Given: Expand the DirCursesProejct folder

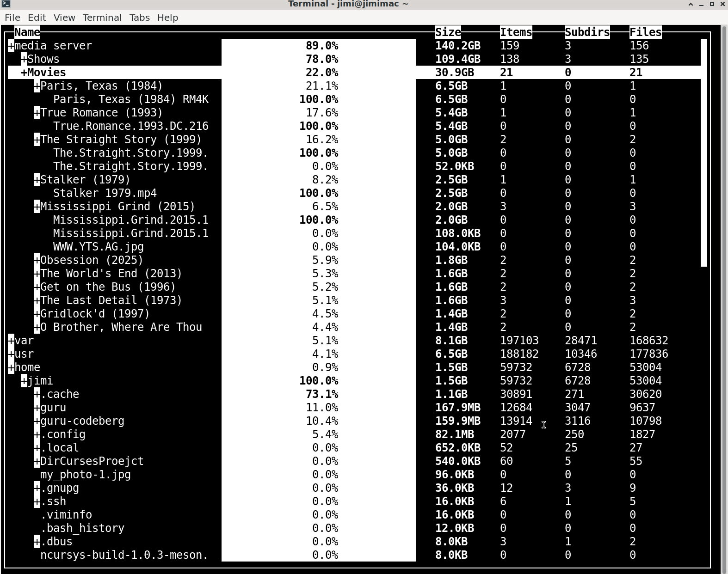Looking at the screenshot, I should 37,461.
